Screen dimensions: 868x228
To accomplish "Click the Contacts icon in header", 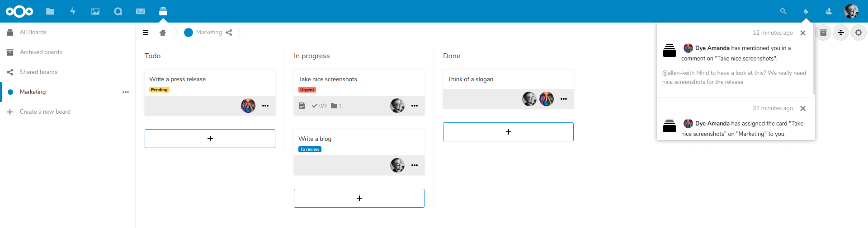I will click(x=829, y=11).
